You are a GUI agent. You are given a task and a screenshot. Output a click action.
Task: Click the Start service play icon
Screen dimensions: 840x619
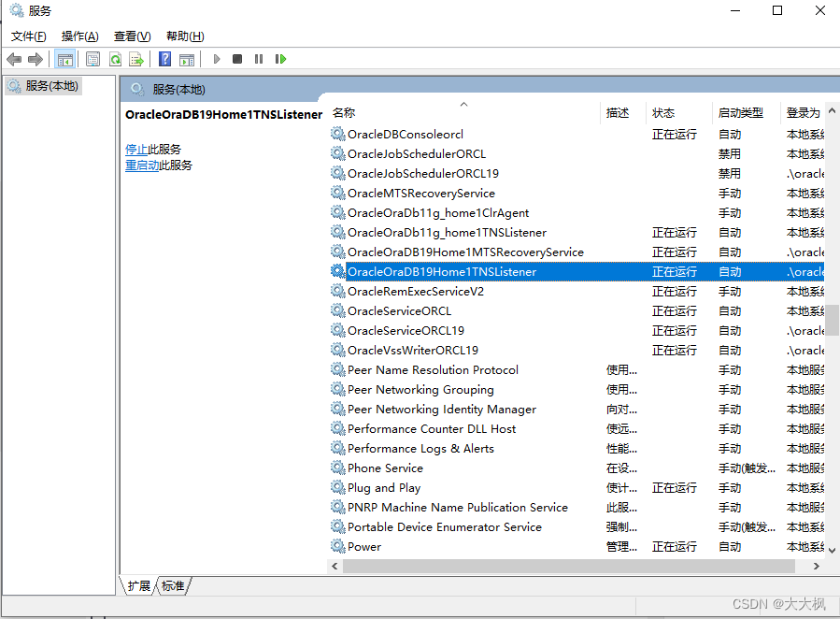[217, 59]
